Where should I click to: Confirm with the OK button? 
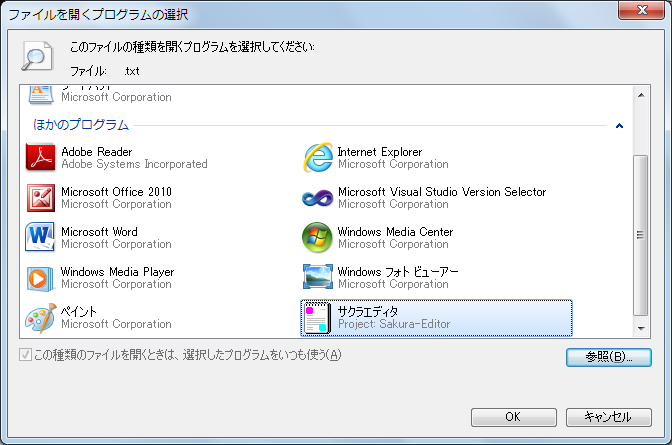[513, 417]
